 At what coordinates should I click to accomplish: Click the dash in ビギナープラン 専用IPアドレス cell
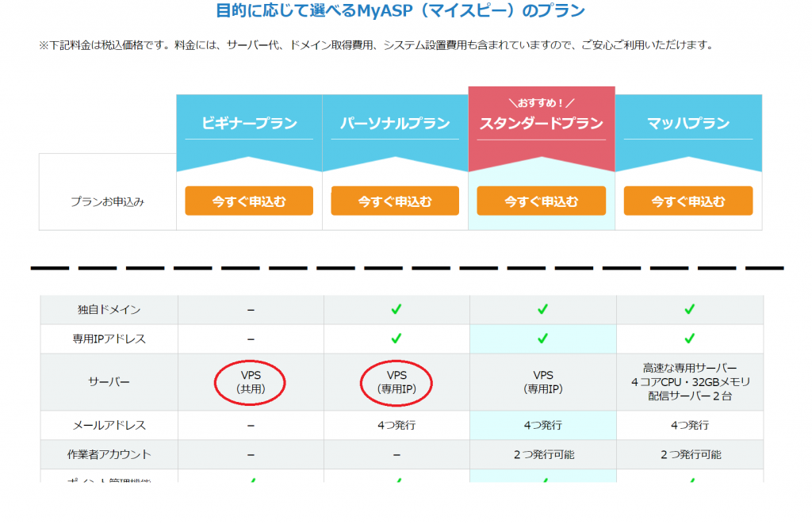tap(251, 339)
